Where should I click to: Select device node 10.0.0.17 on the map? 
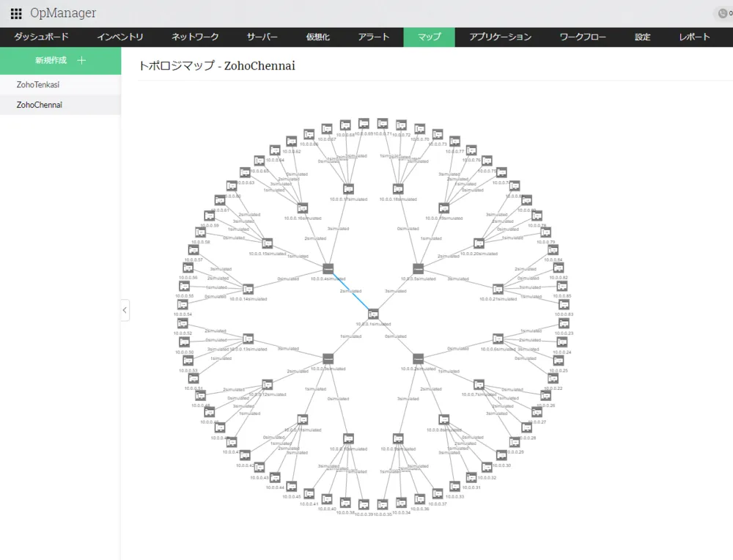(x=348, y=189)
